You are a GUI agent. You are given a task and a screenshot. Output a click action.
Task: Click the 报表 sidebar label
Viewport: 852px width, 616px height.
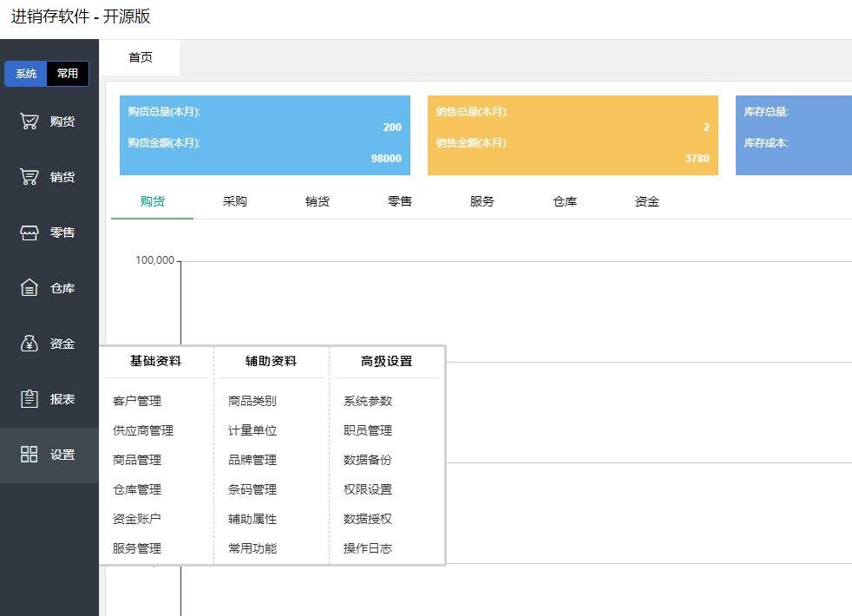(x=62, y=399)
